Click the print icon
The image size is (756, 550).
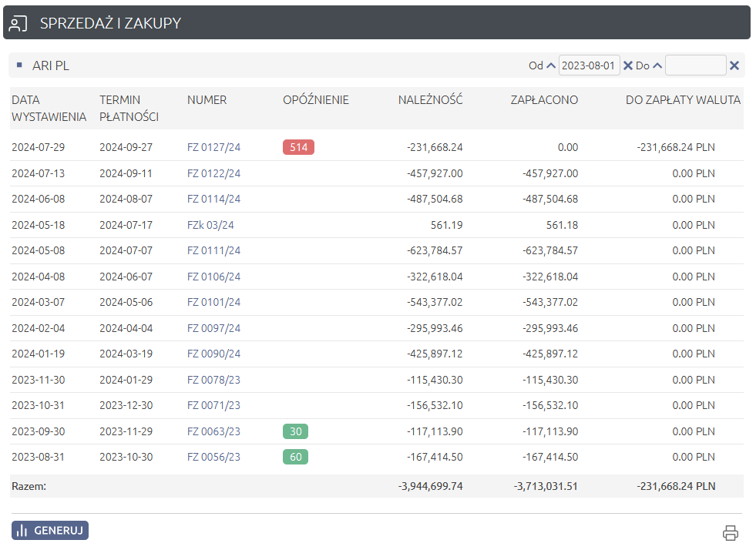click(730, 532)
